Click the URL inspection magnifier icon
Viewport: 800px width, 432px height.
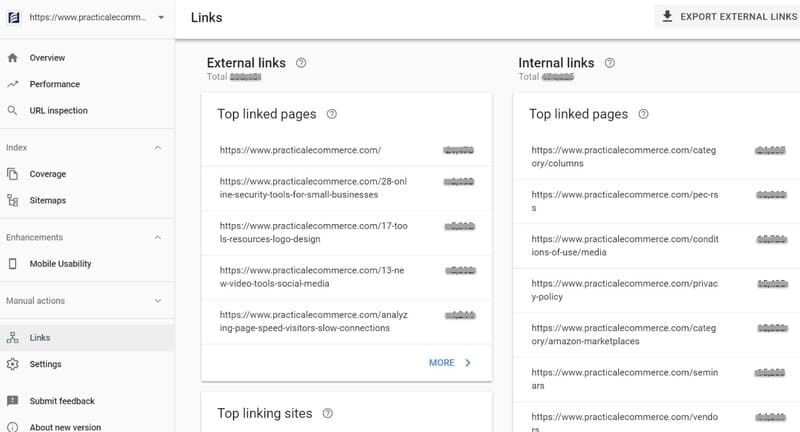pos(12,111)
